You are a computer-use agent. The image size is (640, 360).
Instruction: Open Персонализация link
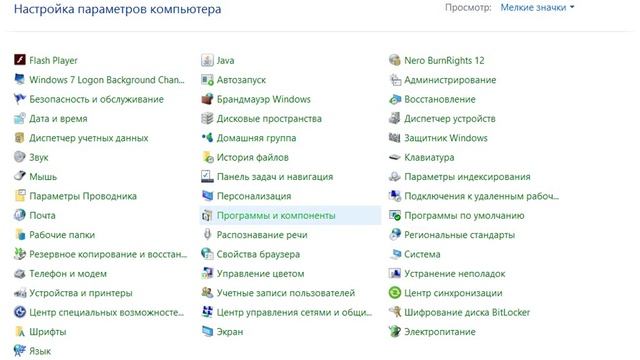point(254,196)
